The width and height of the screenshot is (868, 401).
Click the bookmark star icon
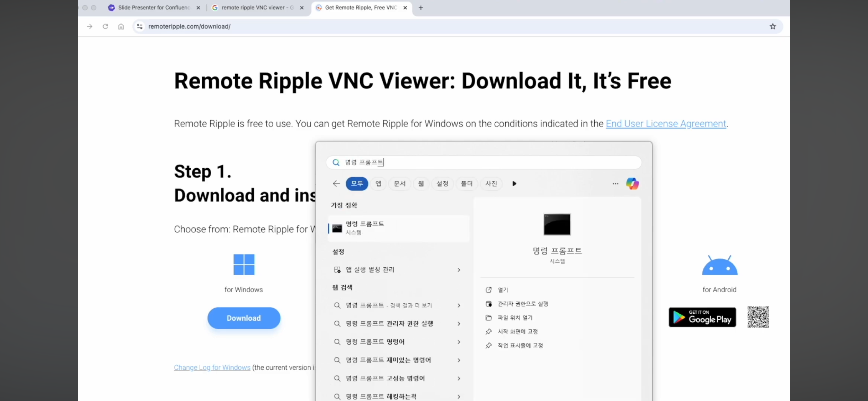click(773, 26)
